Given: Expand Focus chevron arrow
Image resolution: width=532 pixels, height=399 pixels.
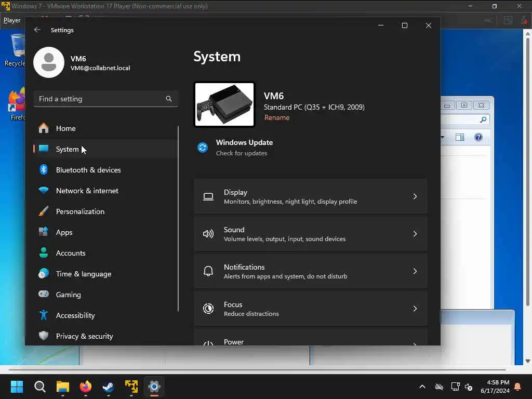Looking at the screenshot, I should (415, 309).
